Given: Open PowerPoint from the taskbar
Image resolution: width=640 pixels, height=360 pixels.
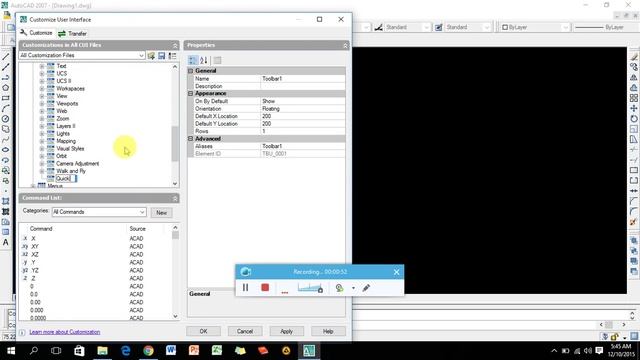Looking at the screenshot, I should [194, 351].
